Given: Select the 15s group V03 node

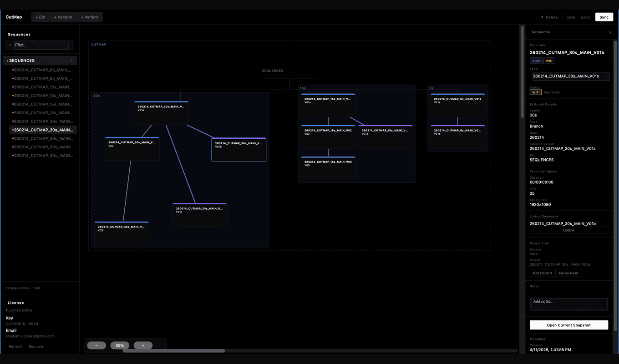Looking at the screenshot, I should (328, 168).
